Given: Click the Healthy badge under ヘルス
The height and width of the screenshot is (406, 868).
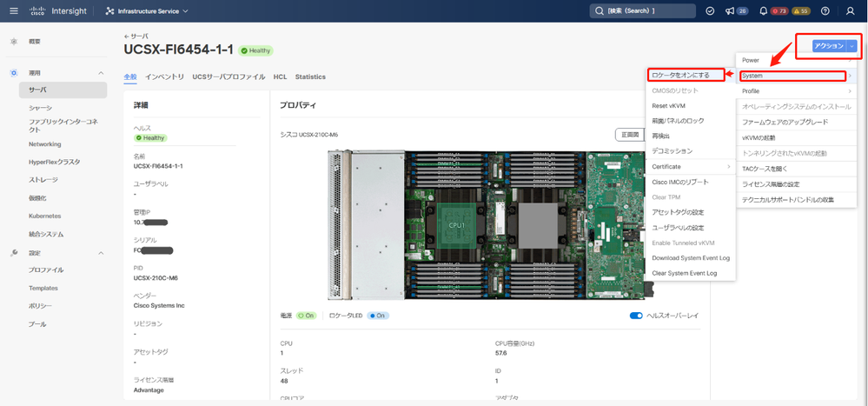Looking at the screenshot, I should pyautogui.click(x=150, y=138).
